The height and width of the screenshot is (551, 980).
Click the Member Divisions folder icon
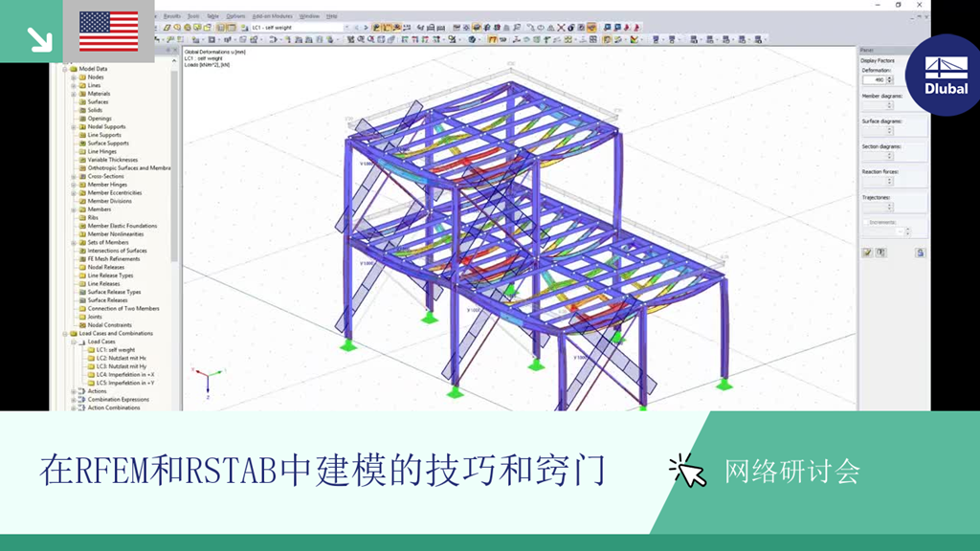(x=82, y=201)
